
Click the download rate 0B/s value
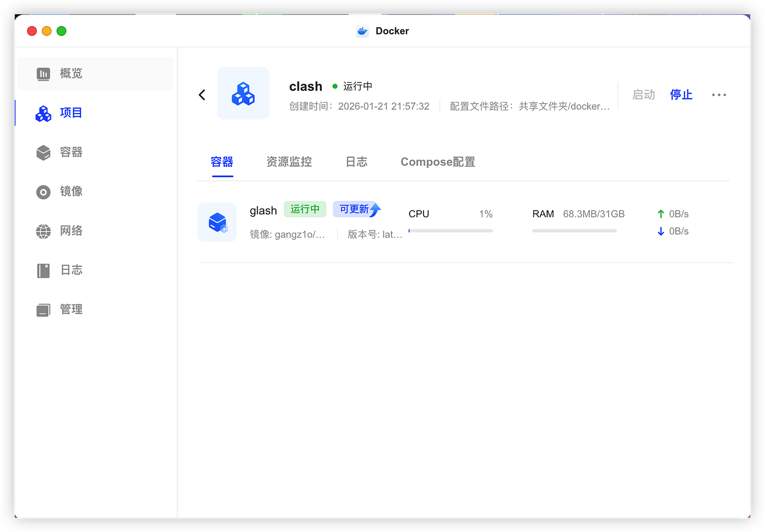point(679,231)
